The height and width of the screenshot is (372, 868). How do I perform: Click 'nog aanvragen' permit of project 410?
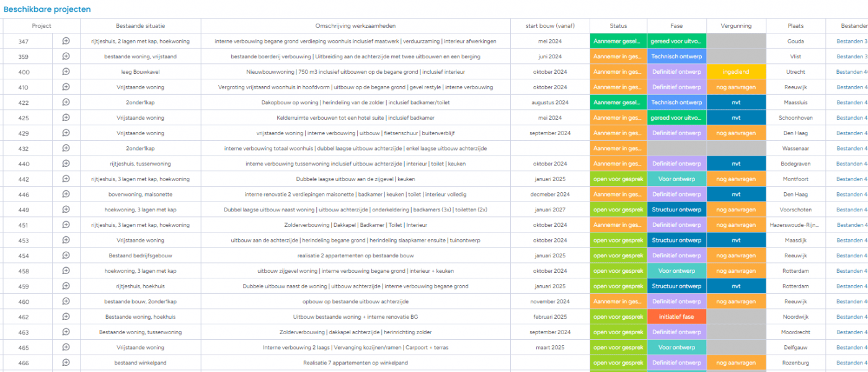[736, 87]
